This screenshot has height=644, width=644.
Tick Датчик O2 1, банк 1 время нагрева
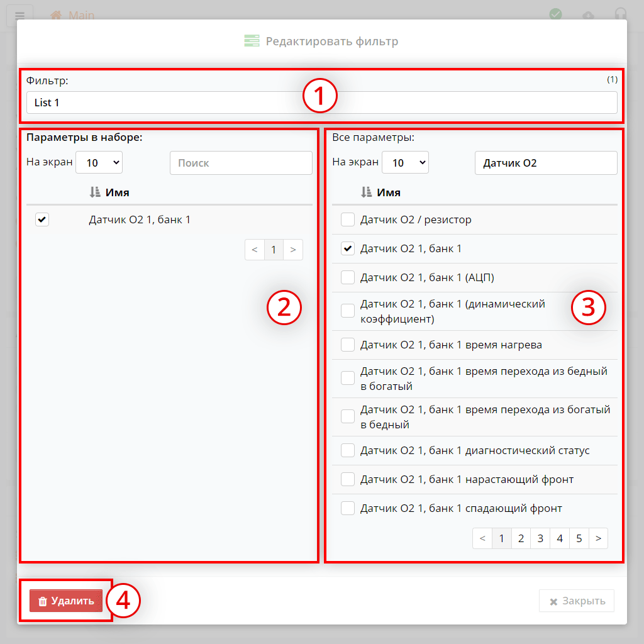(347, 345)
